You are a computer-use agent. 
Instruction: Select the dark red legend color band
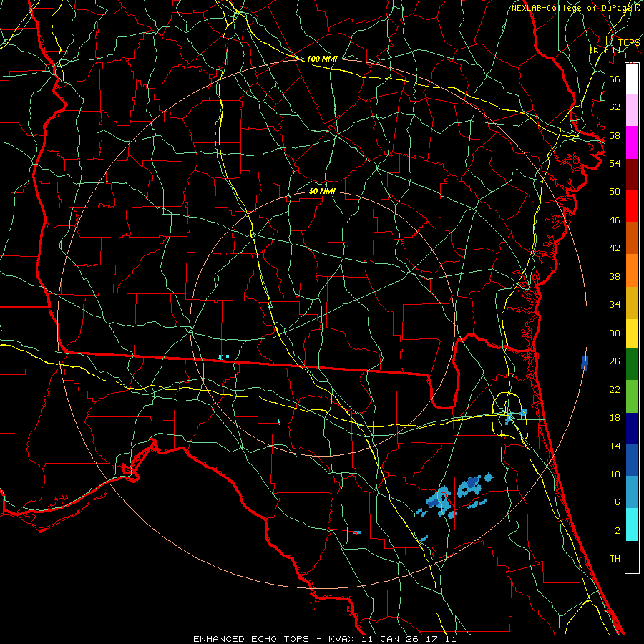pos(632,175)
